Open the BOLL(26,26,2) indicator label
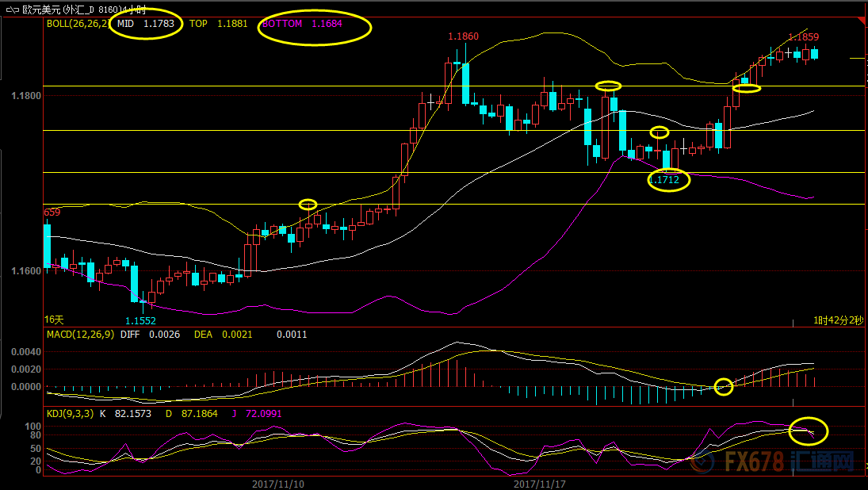This screenshot has width=868, height=490. tap(78, 24)
